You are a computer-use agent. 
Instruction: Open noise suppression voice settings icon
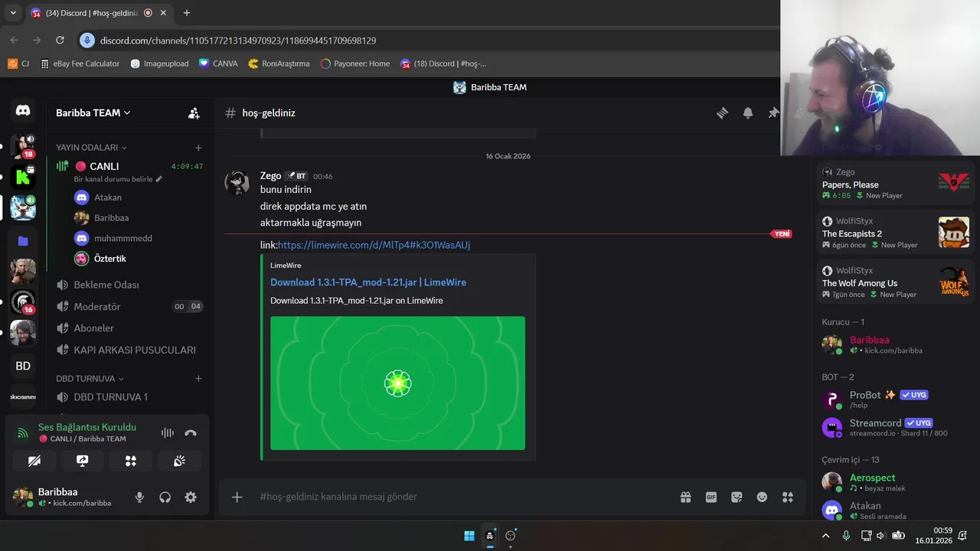(168, 432)
